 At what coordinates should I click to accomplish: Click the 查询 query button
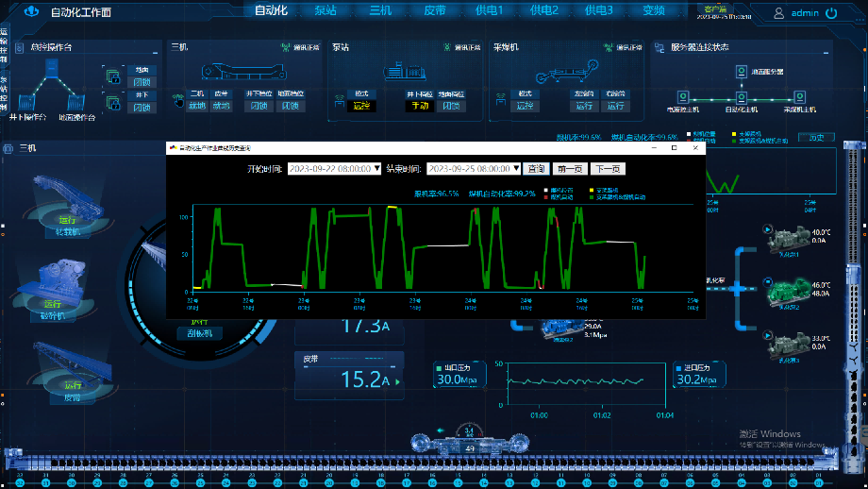[x=536, y=168]
